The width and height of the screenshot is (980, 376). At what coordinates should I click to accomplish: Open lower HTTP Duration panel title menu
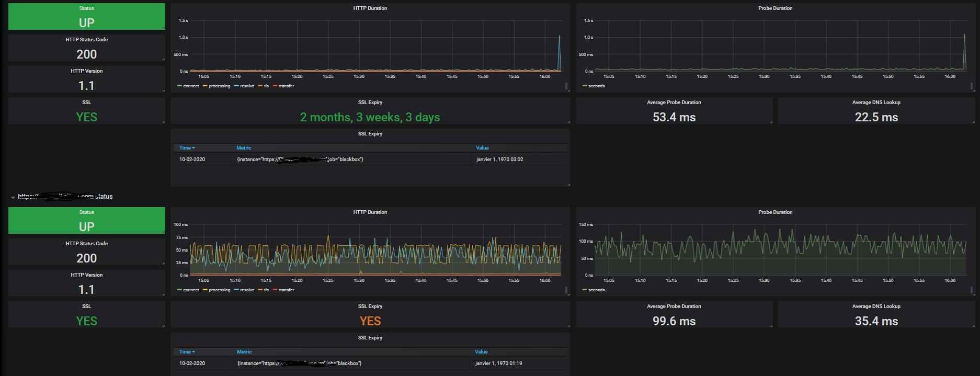pos(370,212)
